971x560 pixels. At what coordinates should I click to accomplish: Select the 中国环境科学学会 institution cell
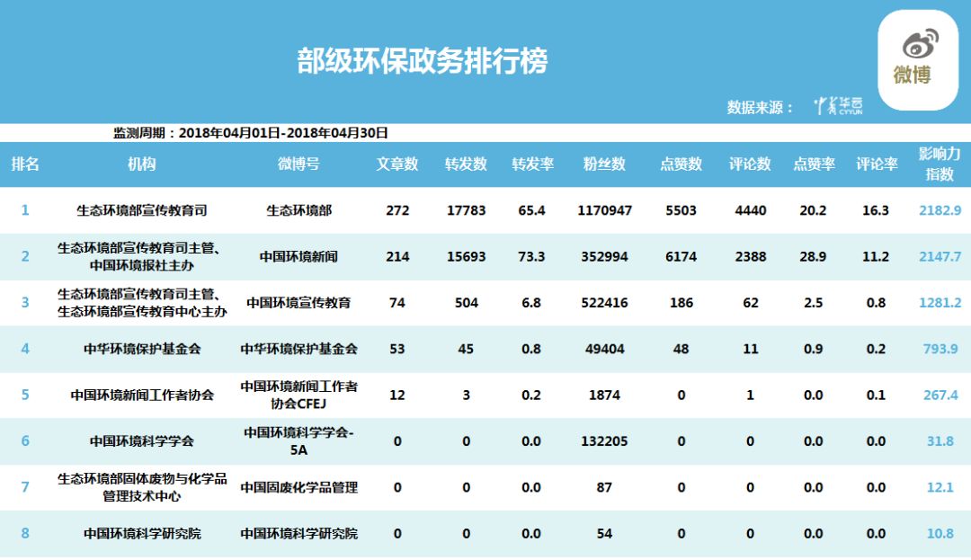142,441
